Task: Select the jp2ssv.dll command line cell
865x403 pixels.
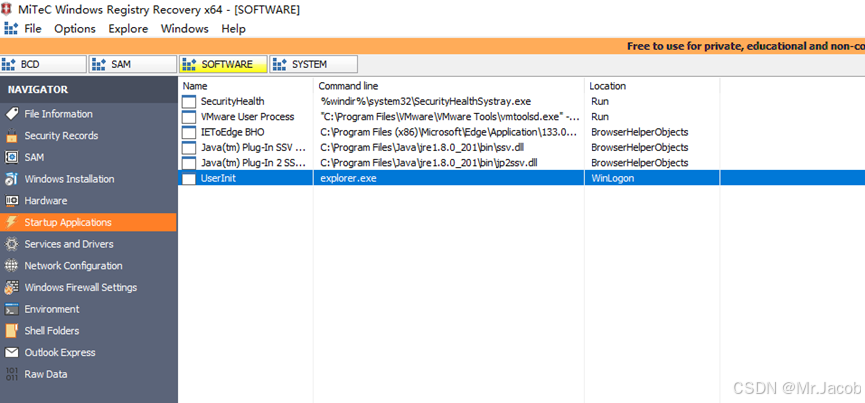Action: pos(449,163)
